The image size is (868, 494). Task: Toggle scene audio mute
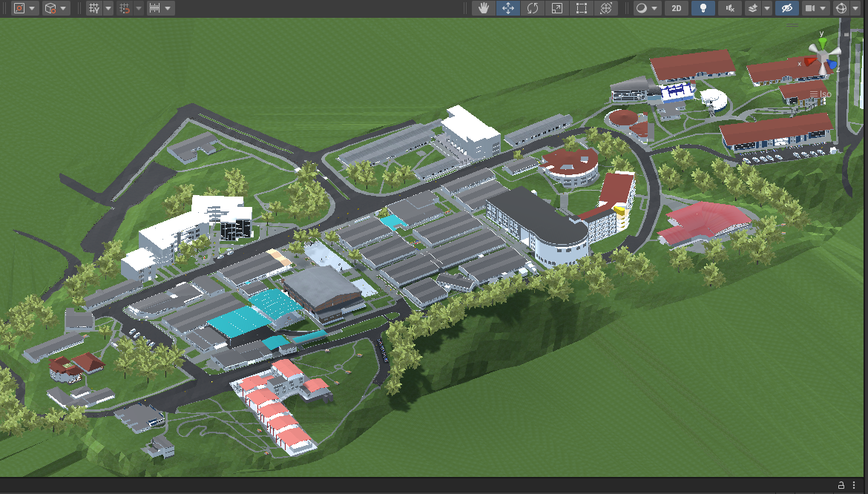pos(730,8)
